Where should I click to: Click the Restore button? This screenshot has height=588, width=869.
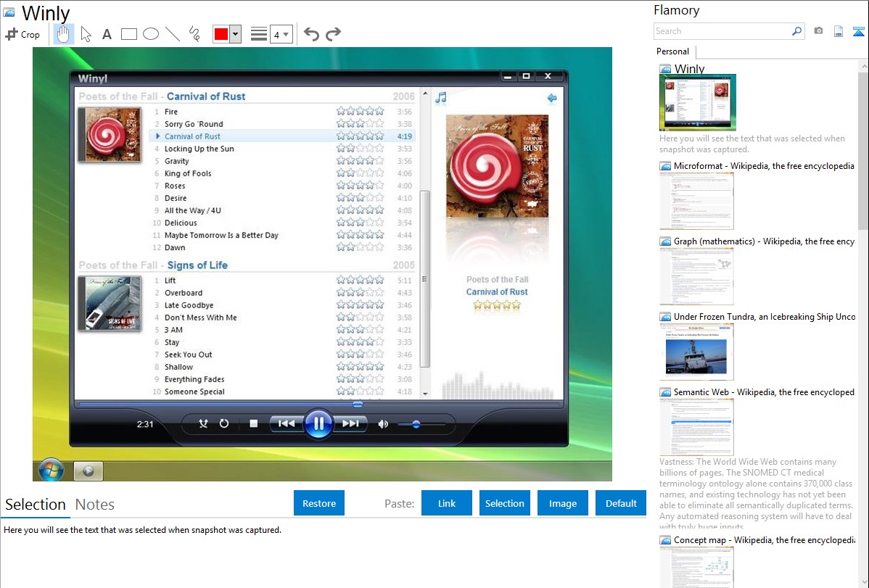[319, 503]
